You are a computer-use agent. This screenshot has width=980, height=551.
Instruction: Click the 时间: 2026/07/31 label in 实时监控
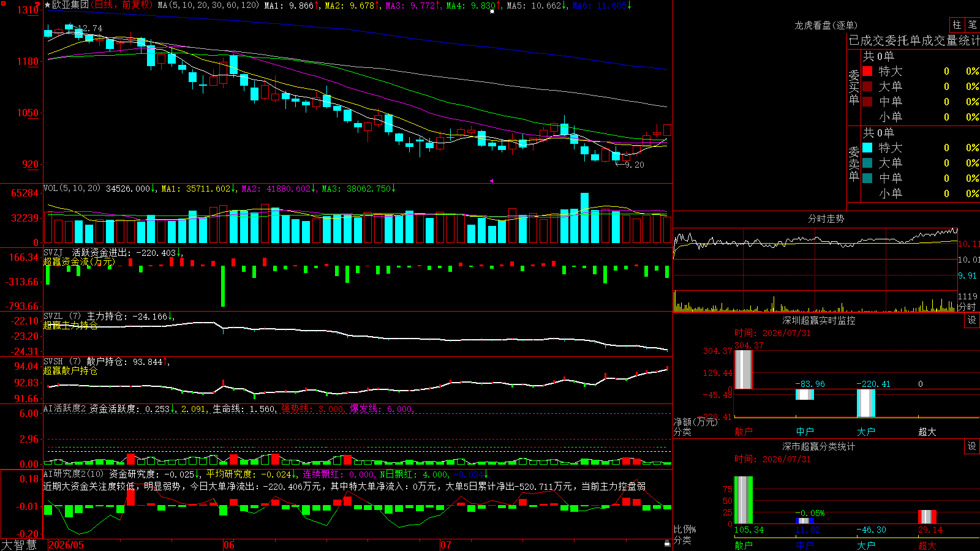click(772, 333)
